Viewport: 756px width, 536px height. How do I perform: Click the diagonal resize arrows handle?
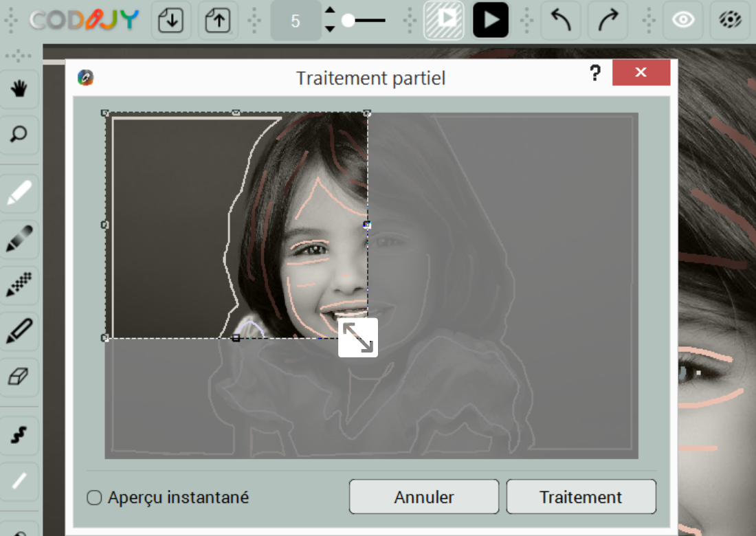358,337
